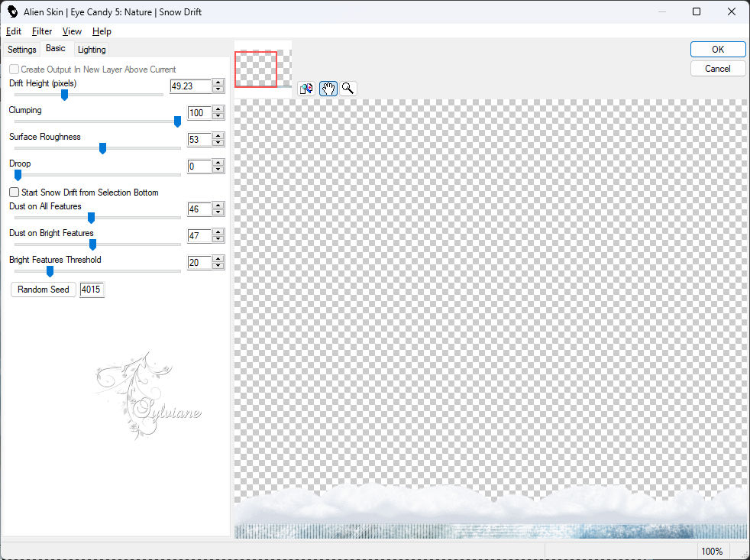Click the Dust on All Features value field
The height and width of the screenshot is (560, 750).
199,209
